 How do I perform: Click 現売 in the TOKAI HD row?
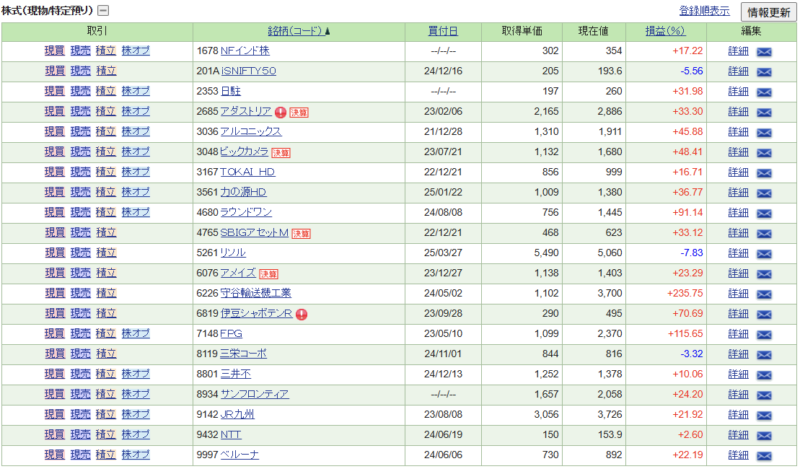coord(80,172)
